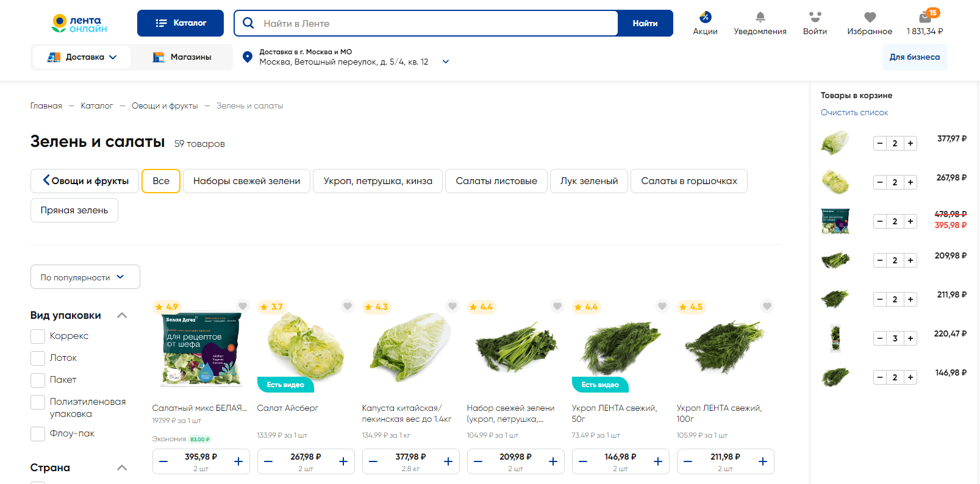
Task: Switch to Магазины tab
Action: coord(182,57)
